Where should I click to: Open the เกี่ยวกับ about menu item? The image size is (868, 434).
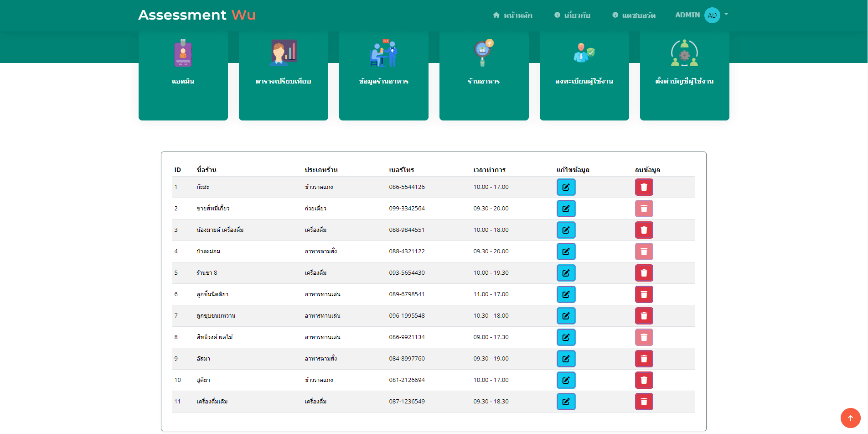pos(572,15)
